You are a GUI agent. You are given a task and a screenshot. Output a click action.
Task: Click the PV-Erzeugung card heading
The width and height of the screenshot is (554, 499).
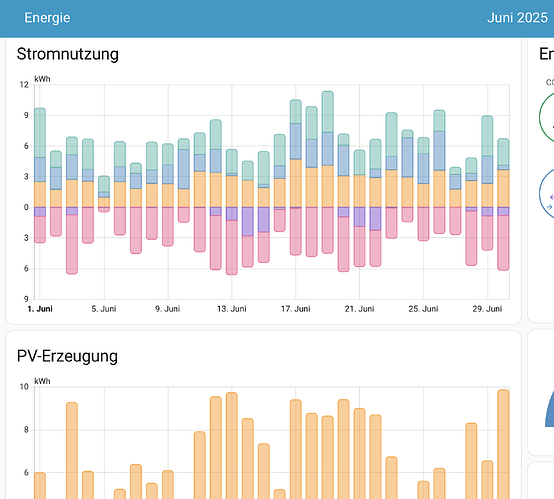67,356
